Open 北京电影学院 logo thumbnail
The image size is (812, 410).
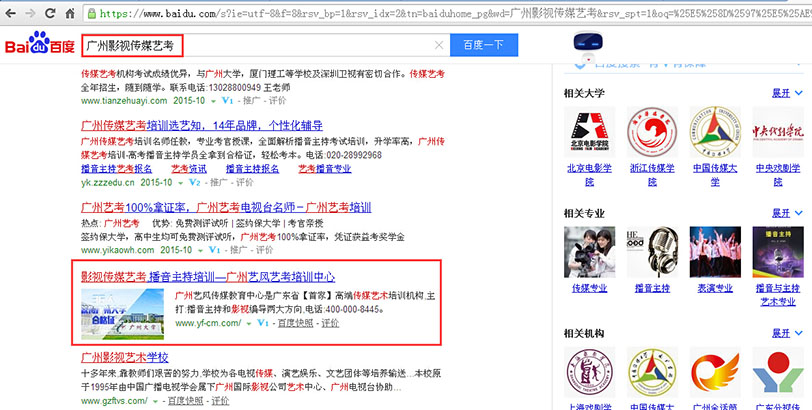589,132
